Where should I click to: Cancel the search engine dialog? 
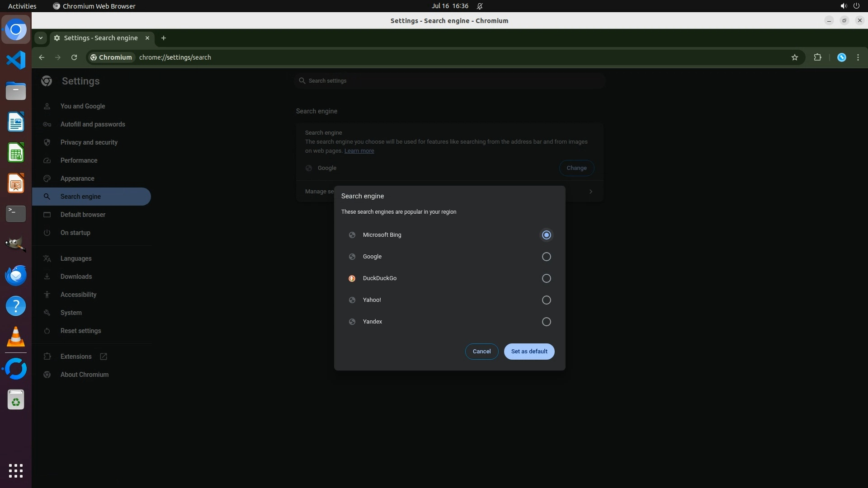point(481,352)
